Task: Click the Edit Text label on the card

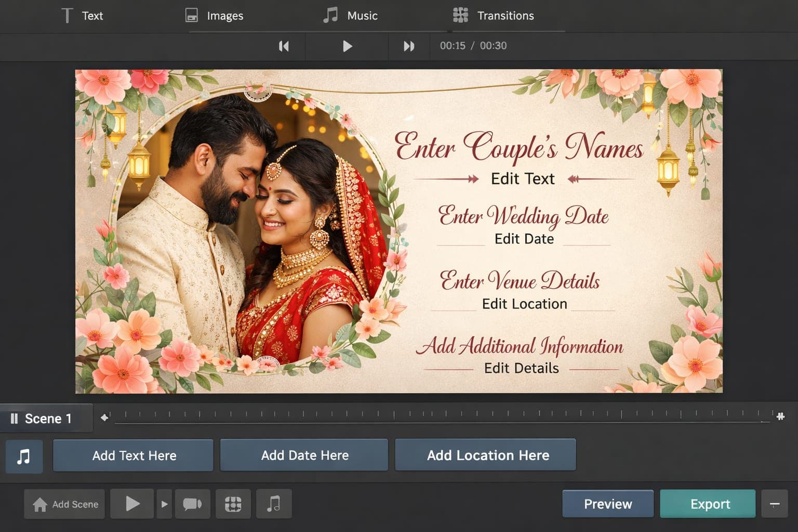Action: [522, 179]
